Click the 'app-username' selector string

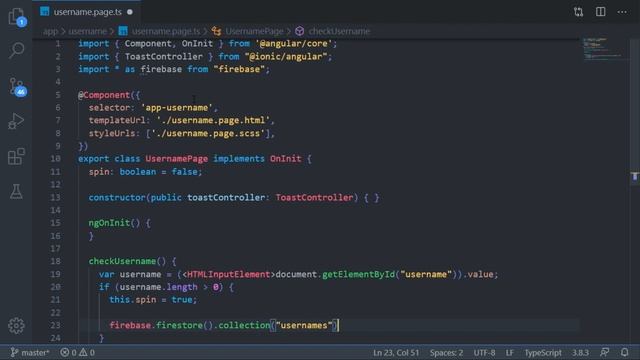coord(177,107)
